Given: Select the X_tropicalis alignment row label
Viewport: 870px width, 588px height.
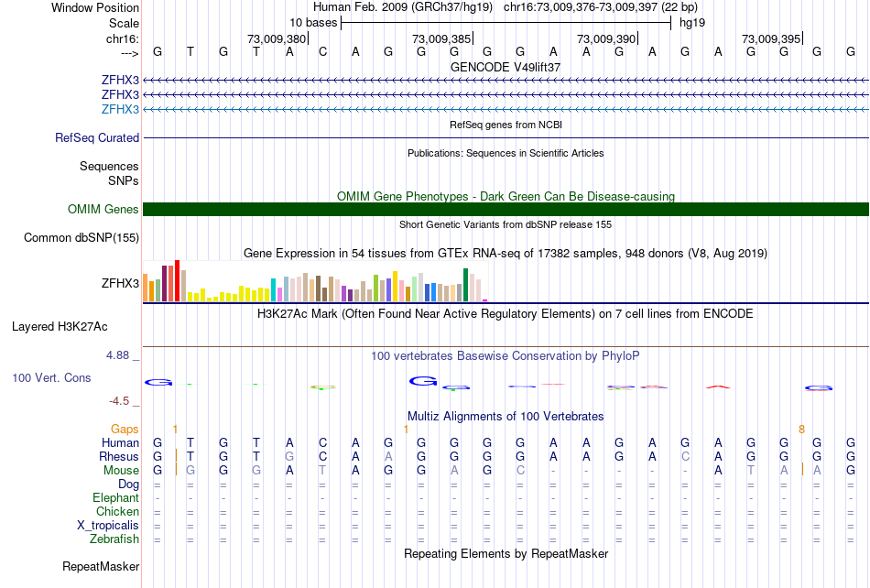Looking at the screenshot, I should [108, 526].
